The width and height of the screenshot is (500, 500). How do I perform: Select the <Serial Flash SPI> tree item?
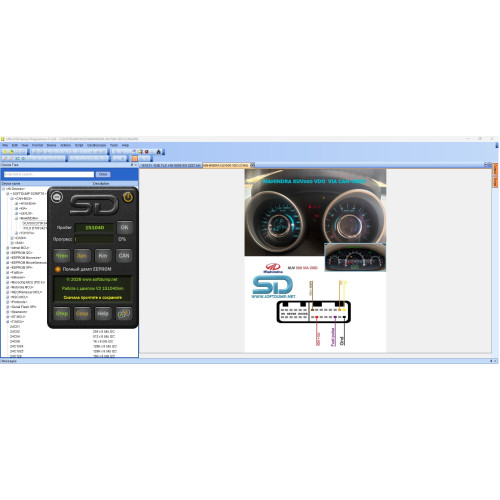point(23,307)
